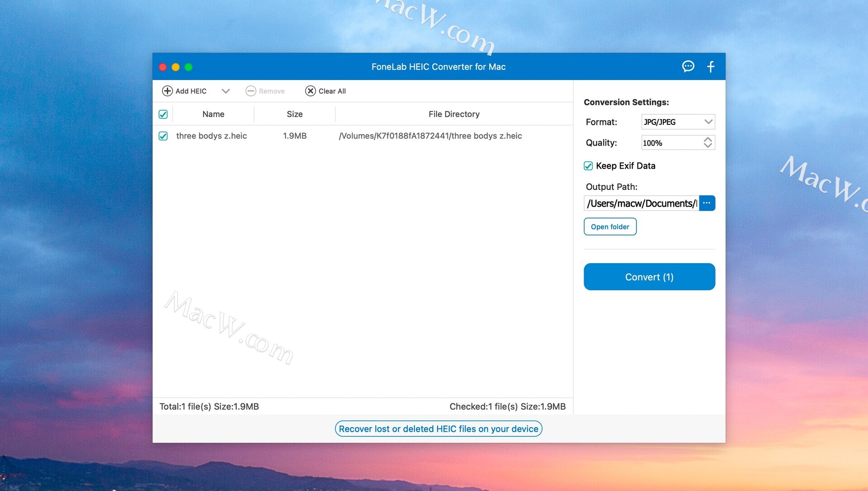Click the /Volumes/K7f0188fA1872441 directory path cell
The height and width of the screenshot is (491, 868).
pyautogui.click(x=430, y=136)
